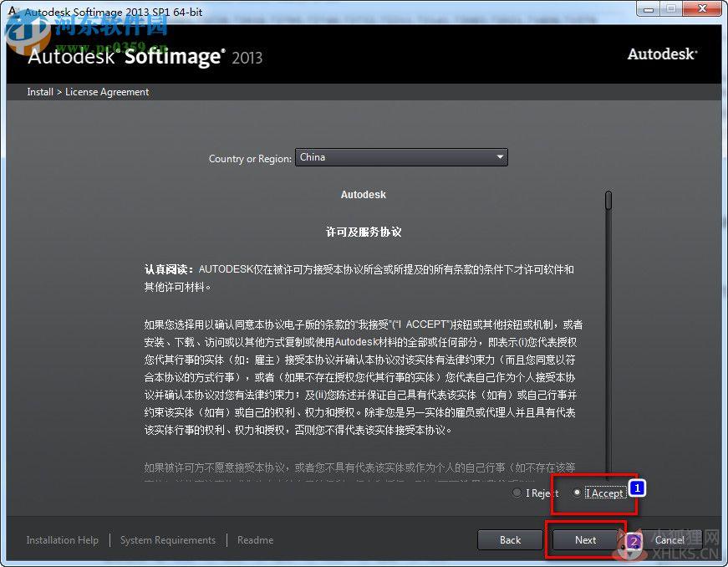The image size is (728, 567).
Task: Click the Back button
Action: (510, 540)
